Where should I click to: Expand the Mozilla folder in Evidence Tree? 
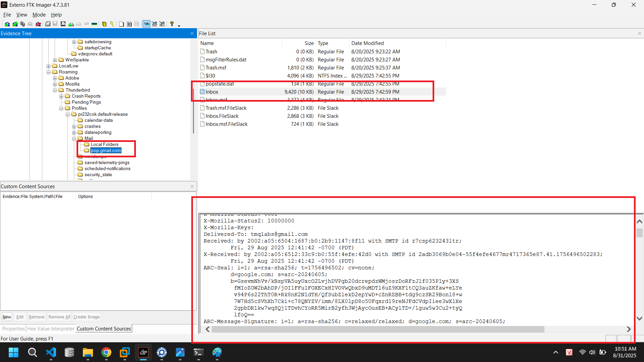coord(55,84)
